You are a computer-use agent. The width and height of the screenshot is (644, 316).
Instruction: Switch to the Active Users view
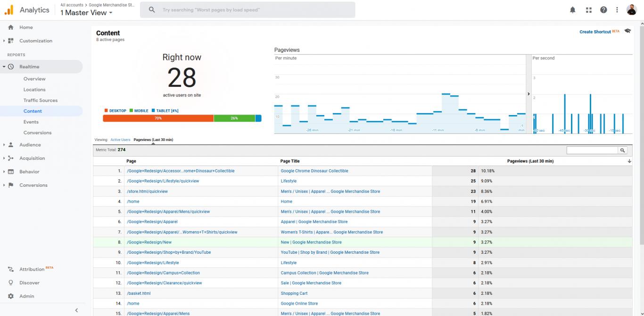pyautogui.click(x=121, y=140)
